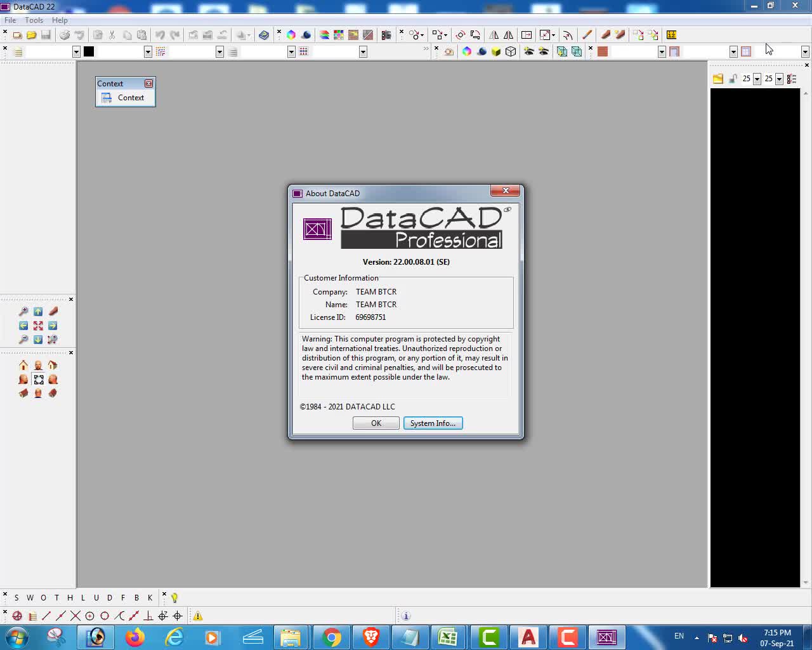Click the mirror tool icon
The height and width of the screenshot is (650, 812).
point(494,35)
